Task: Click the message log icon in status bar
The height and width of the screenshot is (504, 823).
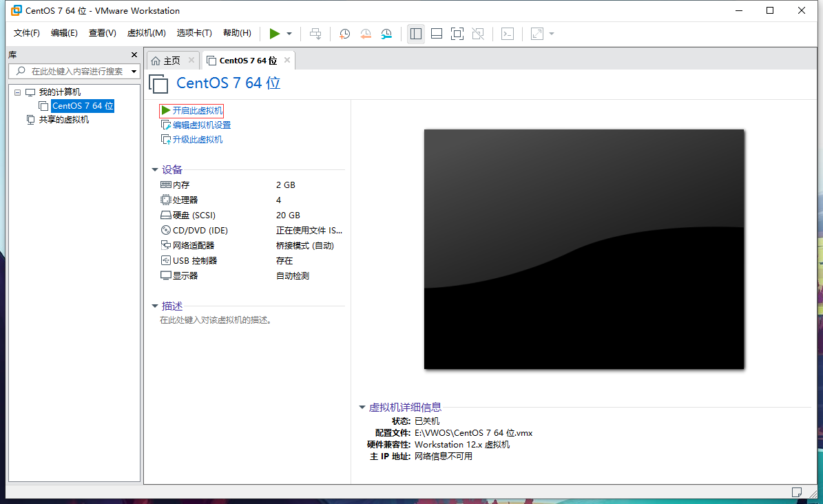Action: [797, 492]
